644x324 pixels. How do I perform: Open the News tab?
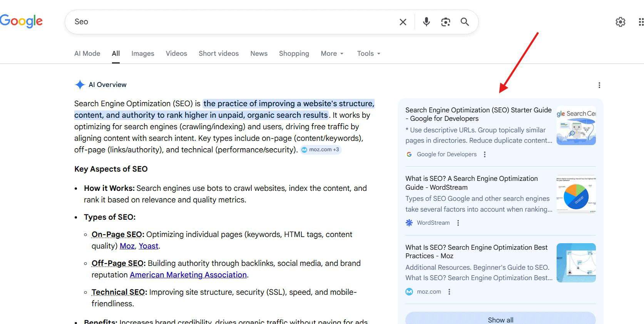tap(259, 53)
